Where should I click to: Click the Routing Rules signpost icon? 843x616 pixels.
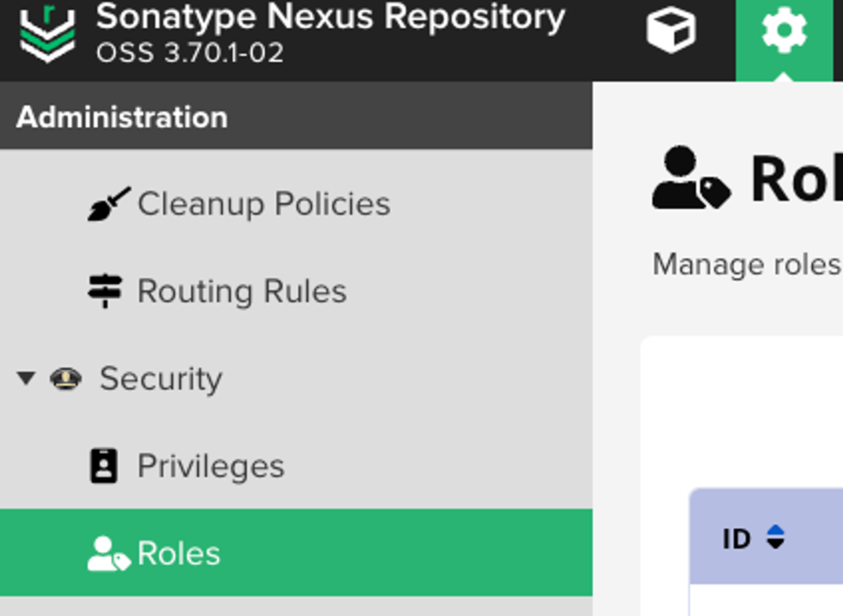tap(104, 291)
